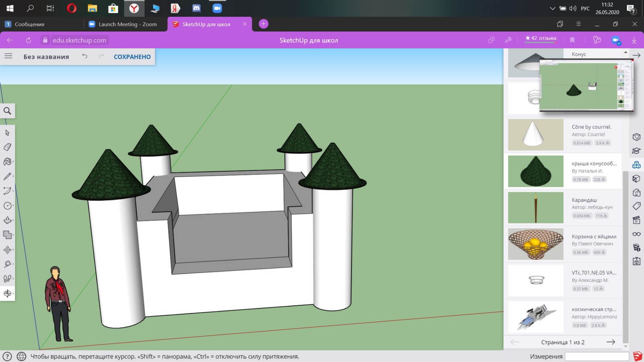Expand the Arc tool flyout arrow
The width and height of the screenshot is (644, 362).
(13, 191)
